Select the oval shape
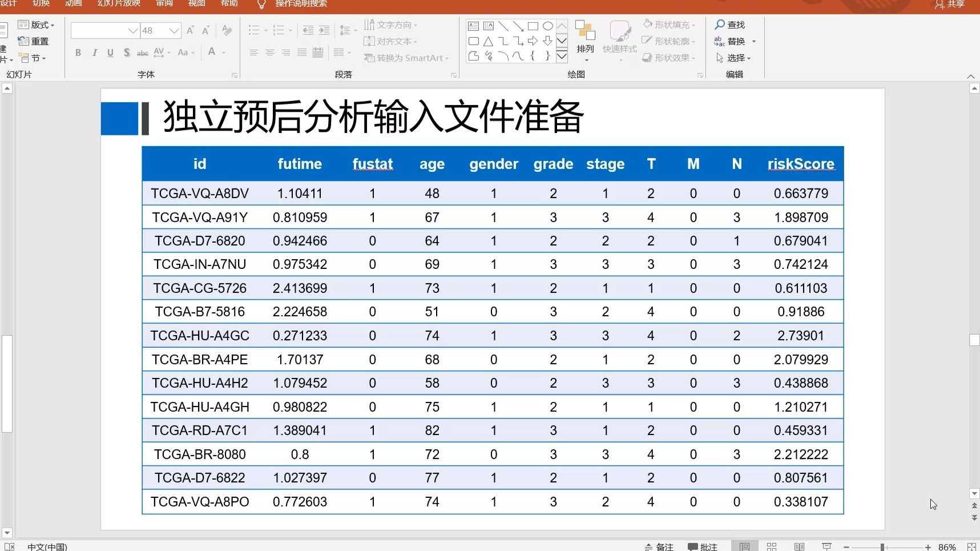This screenshot has width=980, height=551. 548,26
